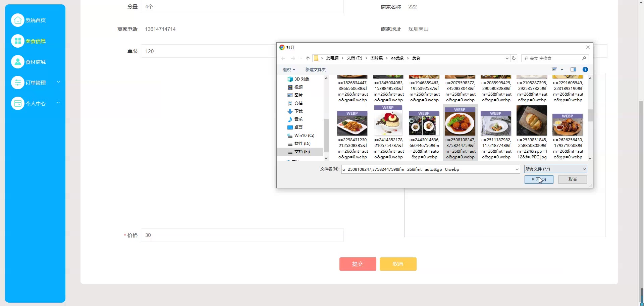Select the u=2626256430 webp thumbnail
The height and width of the screenshot is (306, 644).
tap(568, 125)
